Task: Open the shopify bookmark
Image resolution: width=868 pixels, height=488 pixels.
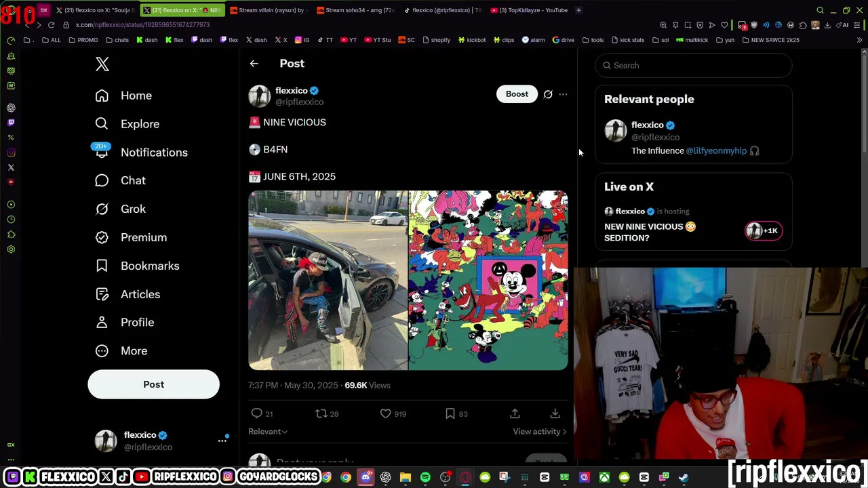Action: tap(436, 40)
